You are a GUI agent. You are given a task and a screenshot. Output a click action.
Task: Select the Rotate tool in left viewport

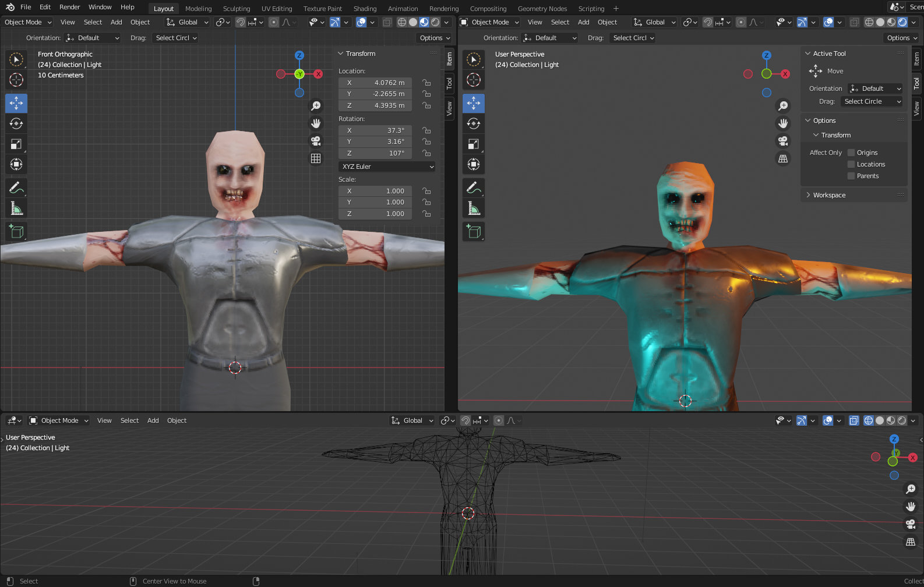16,123
